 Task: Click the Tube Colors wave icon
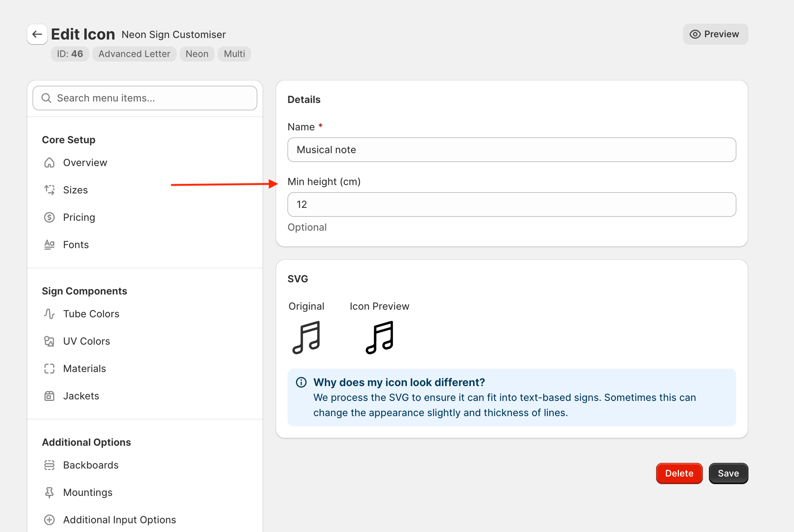point(49,314)
